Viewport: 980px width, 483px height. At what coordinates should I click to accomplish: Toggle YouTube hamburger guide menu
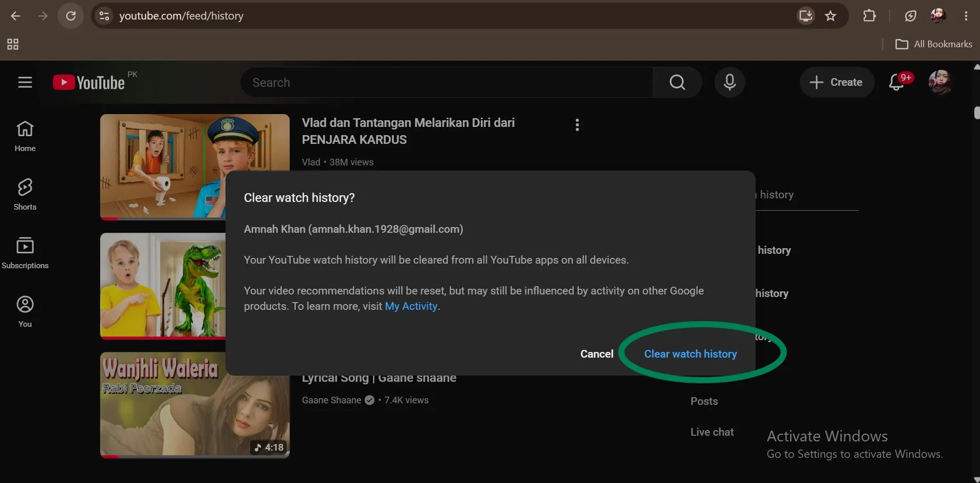[x=25, y=82]
